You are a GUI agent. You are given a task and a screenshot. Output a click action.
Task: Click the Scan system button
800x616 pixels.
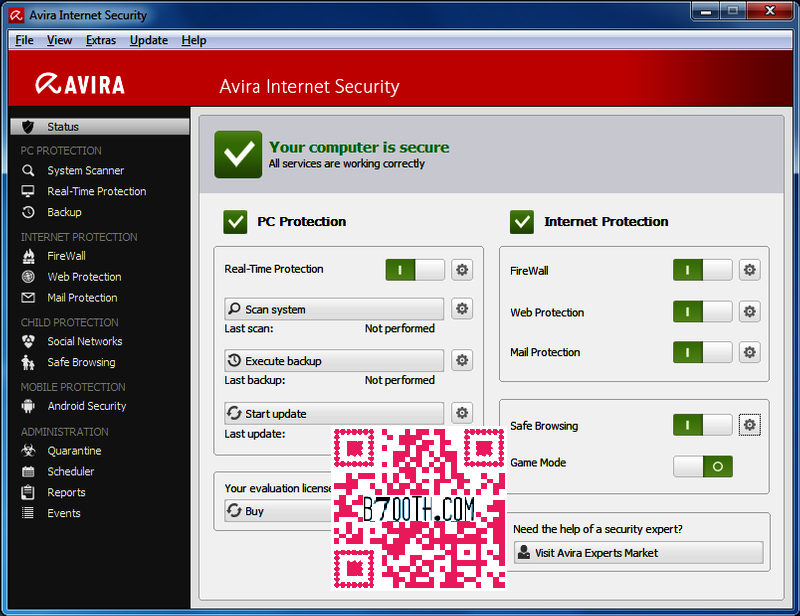coord(334,309)
